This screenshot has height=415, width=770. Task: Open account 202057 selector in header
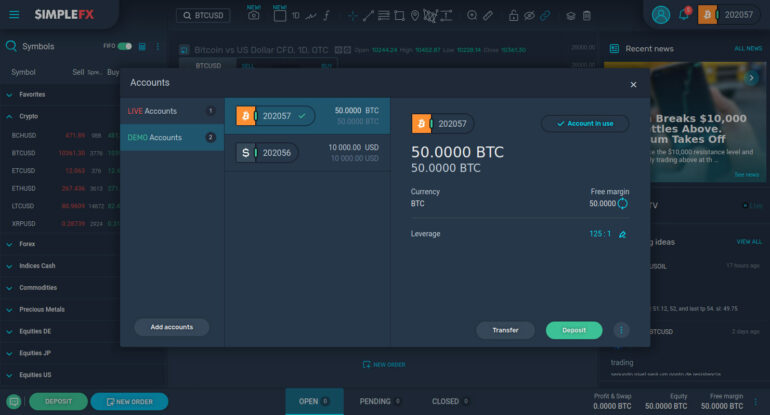point(728,15)
